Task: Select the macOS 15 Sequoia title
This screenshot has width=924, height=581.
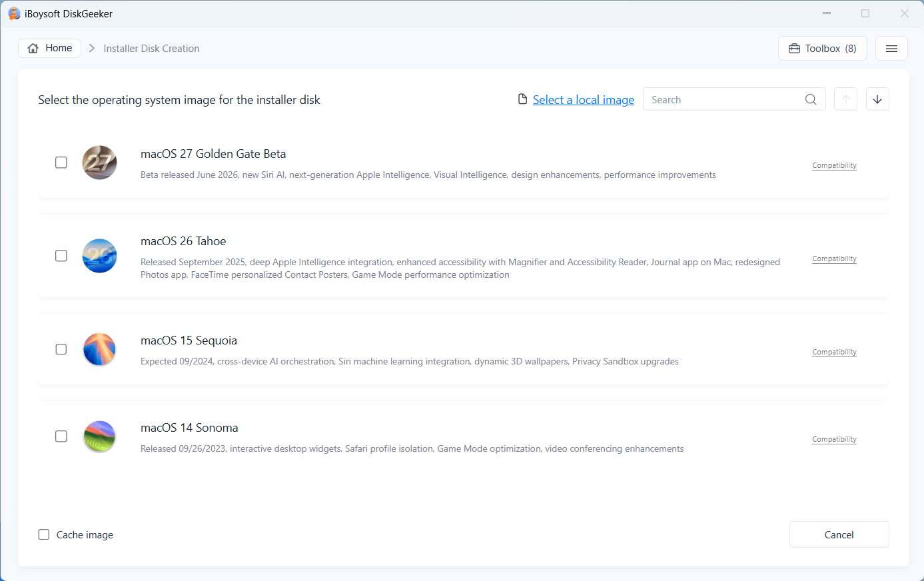Action: (x=189, y=340)
